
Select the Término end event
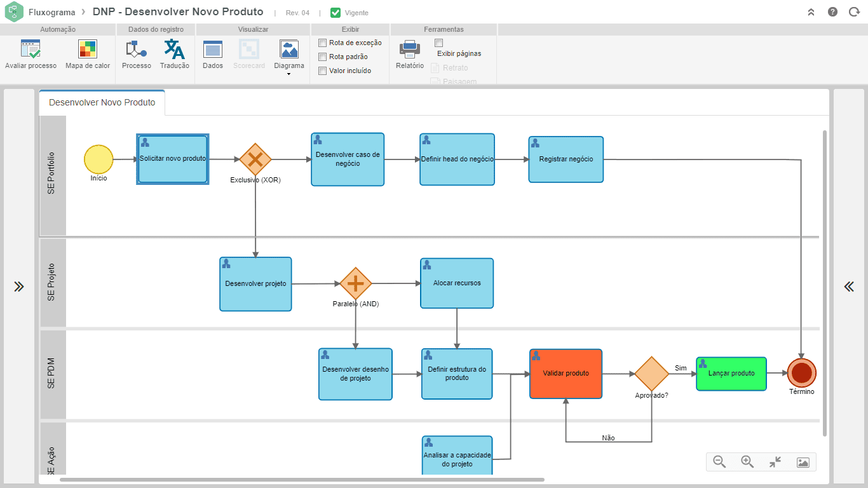click(802, 372)
